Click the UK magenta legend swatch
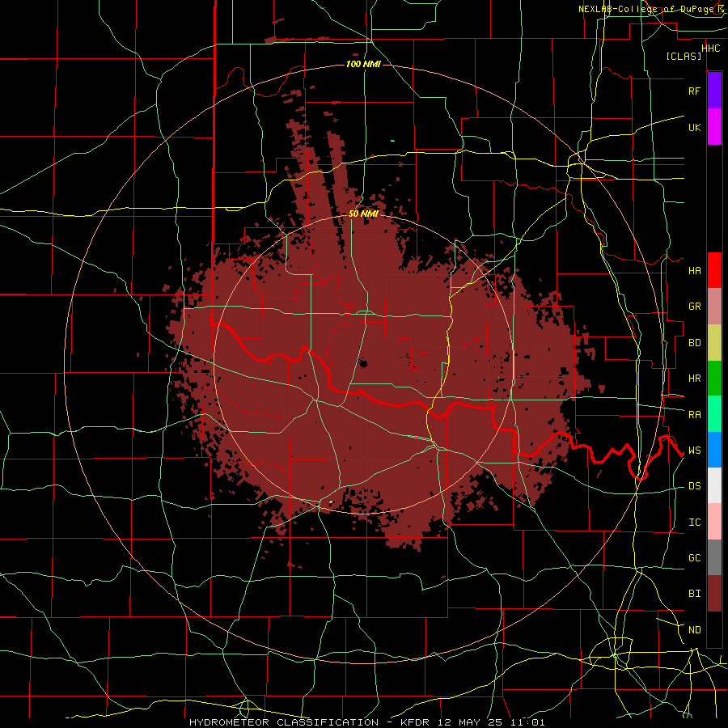Image resolution: width=728 pixels, height=728 pixels. (714, 127)
